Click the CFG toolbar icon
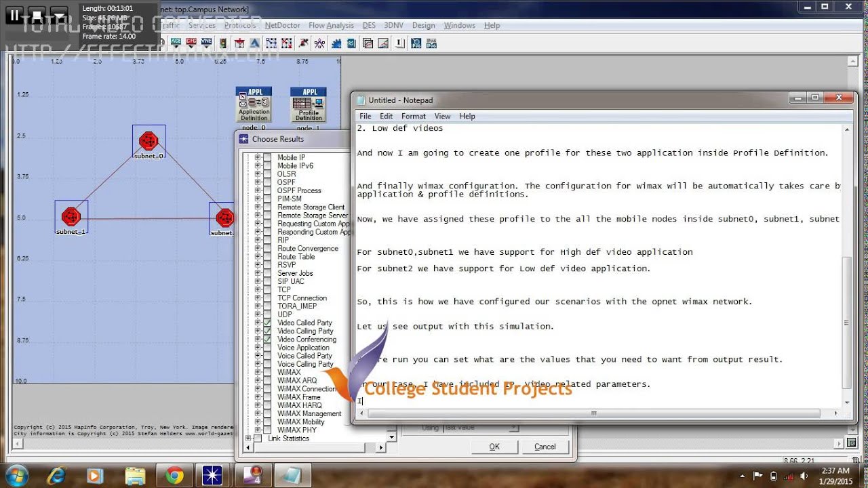The width and height of the screenshot is (868, 488). [191, 42]
